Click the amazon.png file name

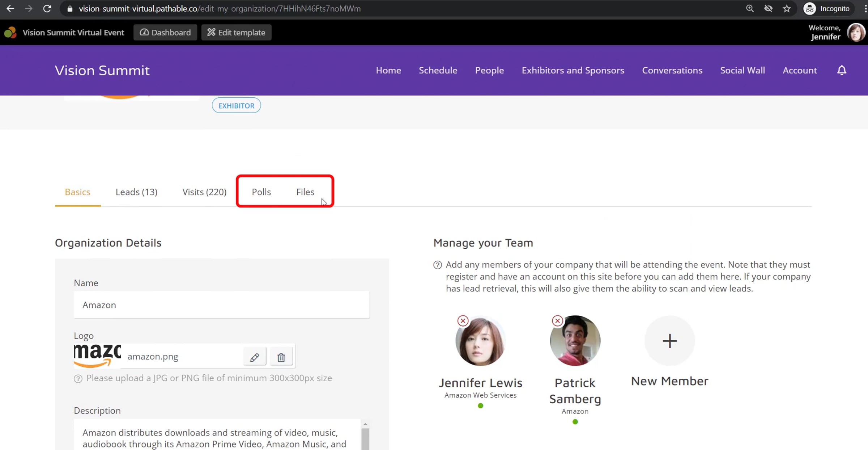point(153,357)
